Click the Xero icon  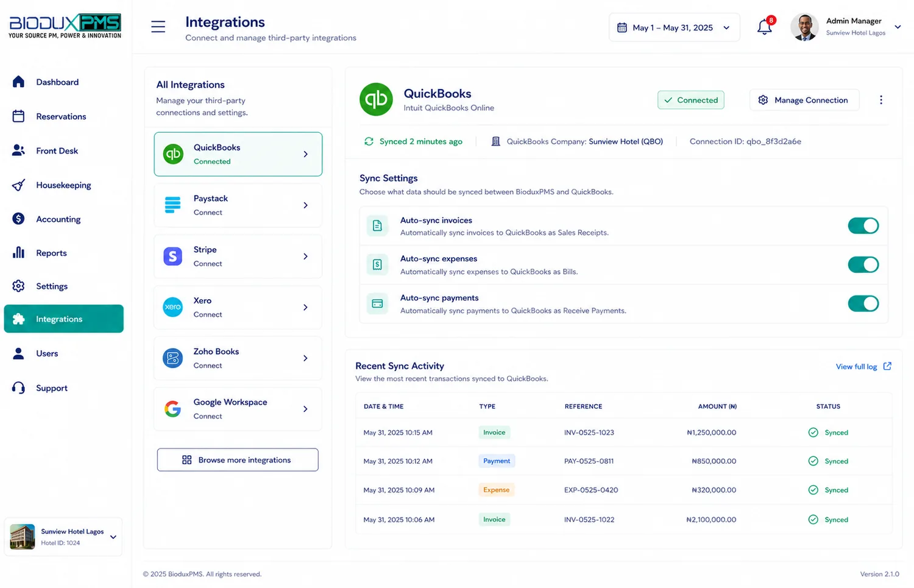click(x=173, y=307)
